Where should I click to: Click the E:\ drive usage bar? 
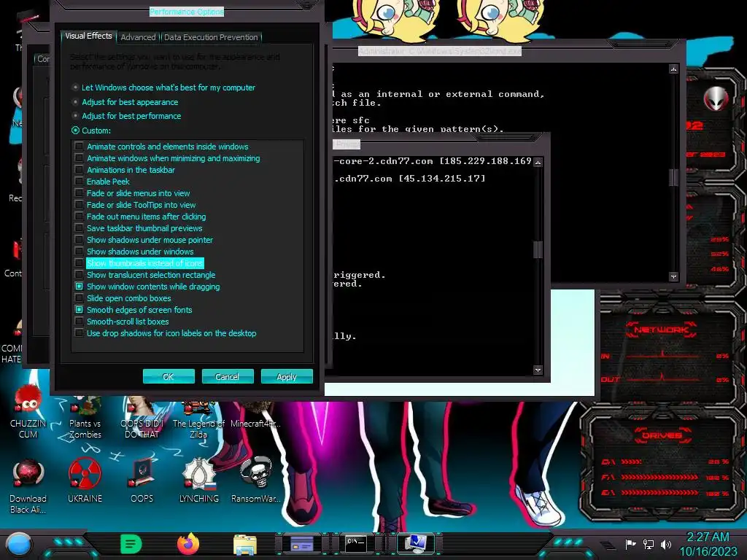[x=659, y=492]
